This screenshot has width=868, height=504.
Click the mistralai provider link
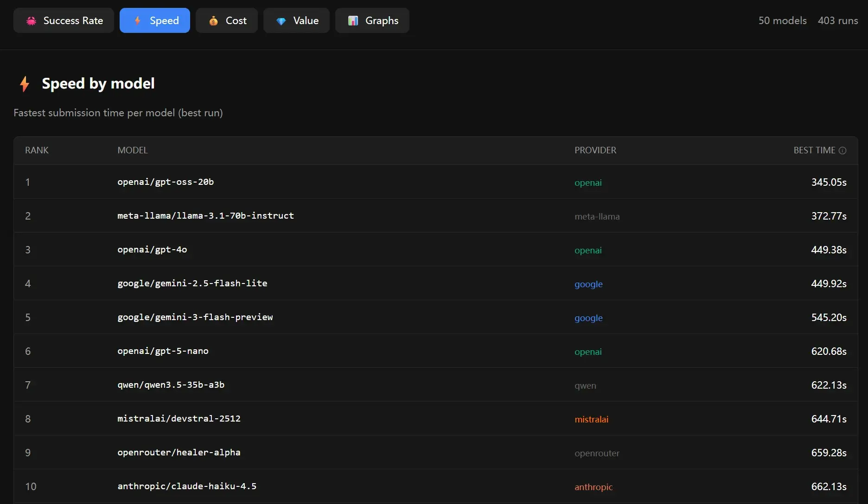pyautogui.click(x=591, y=419)
